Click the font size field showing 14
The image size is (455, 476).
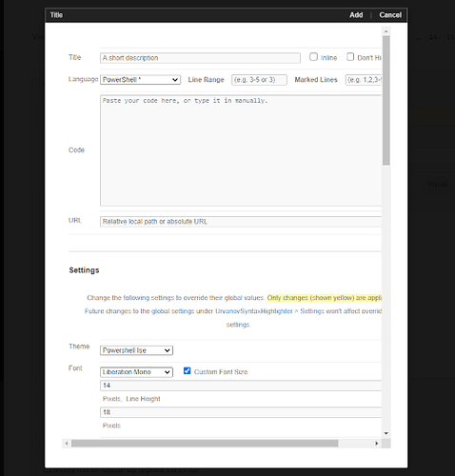coord(241,386)
